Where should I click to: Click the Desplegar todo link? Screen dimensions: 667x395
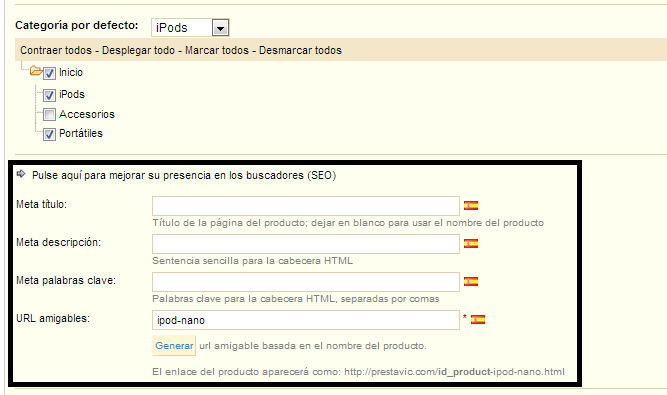[x=138, y=50]
